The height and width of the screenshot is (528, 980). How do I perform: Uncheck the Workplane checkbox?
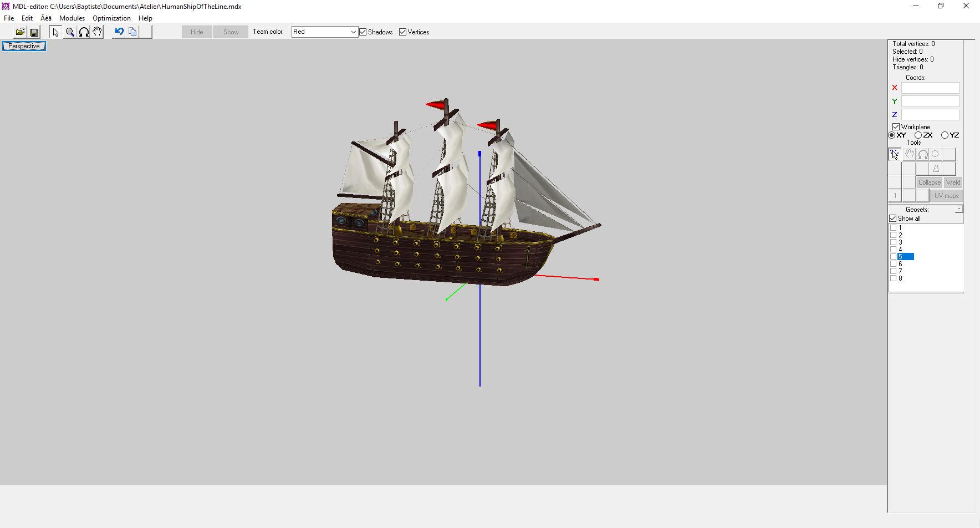[896, 127]
